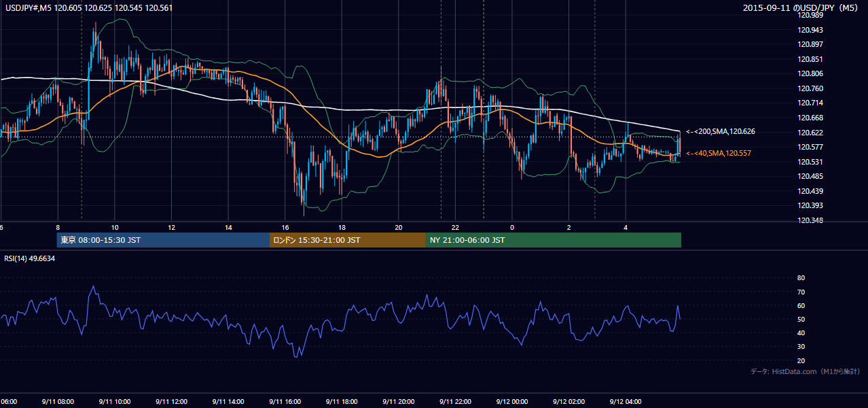The width and height of the screenshot is (868, 408).
Task: Click the 120.439 price axis label
Action: tap(810, 191)
